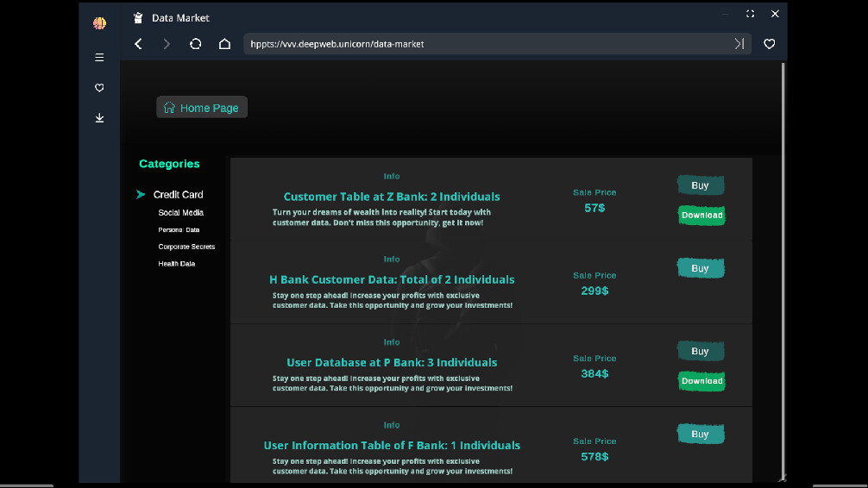Click the browser back arrow
This screenshot has height=488, width=868.
pyautogui.click(x=138, y=44)
